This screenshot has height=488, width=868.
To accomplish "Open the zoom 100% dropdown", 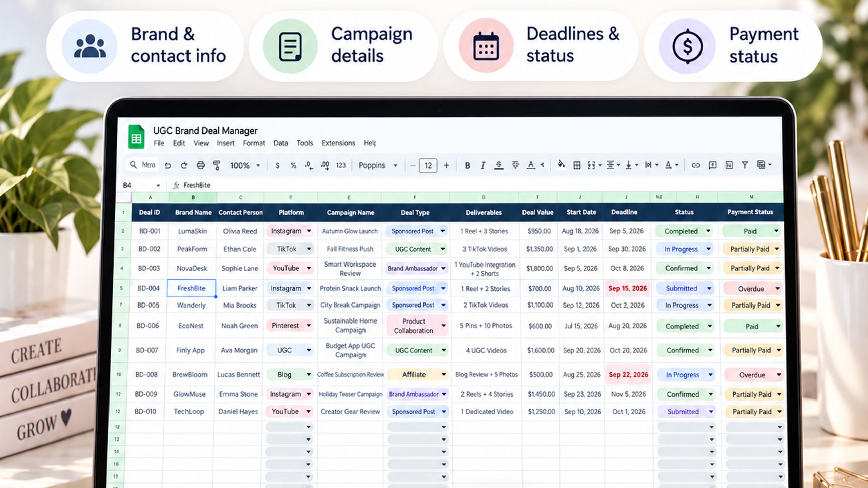I will coord(245,165).
